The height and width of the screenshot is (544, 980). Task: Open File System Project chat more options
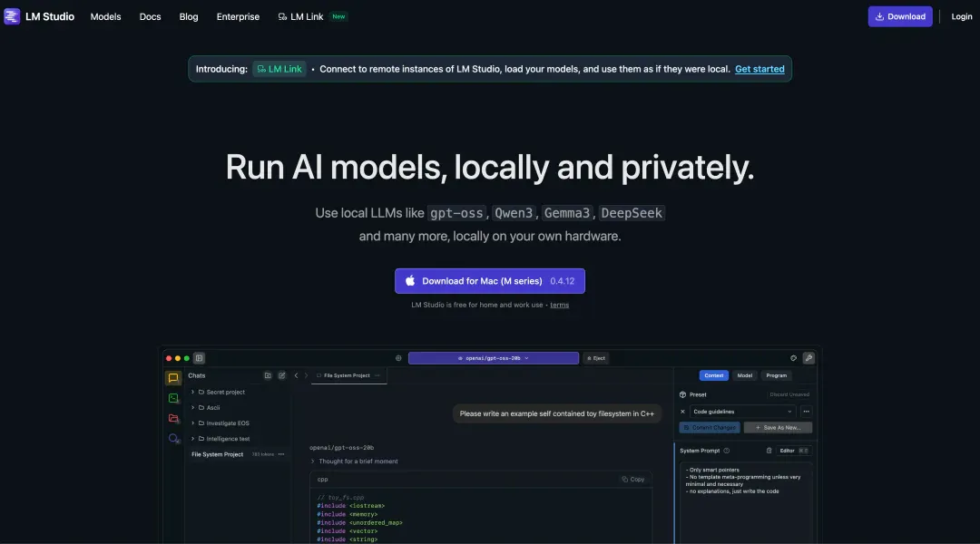point(281,454)
